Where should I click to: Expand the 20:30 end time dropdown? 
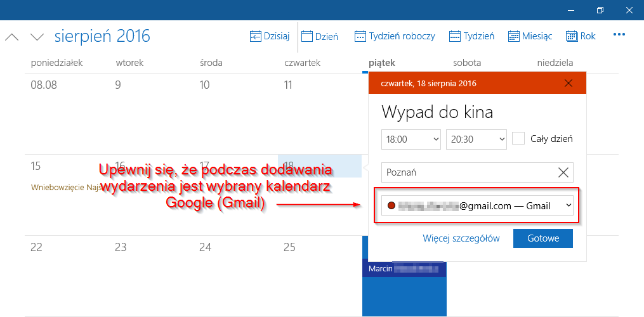pos(476,139)
